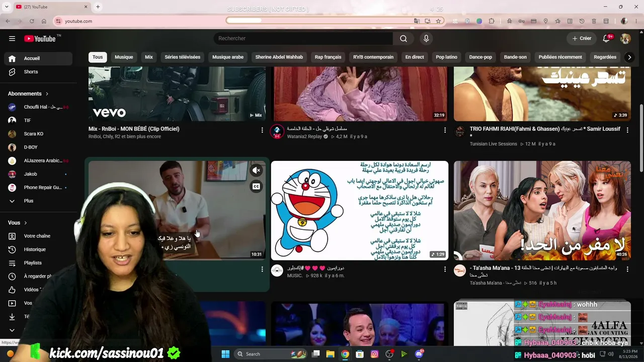Open the MUSIC. channel avatar under Doraemon
The image size is (644, 362).
(277, 271)
